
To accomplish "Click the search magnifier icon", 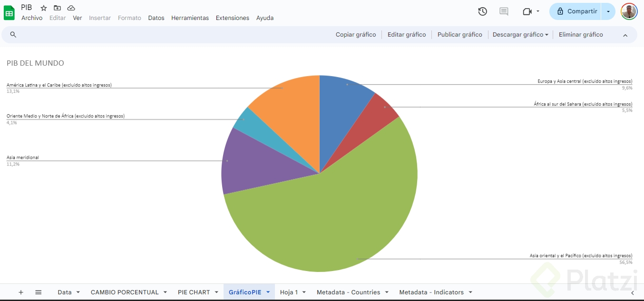I will click(13, 35).
